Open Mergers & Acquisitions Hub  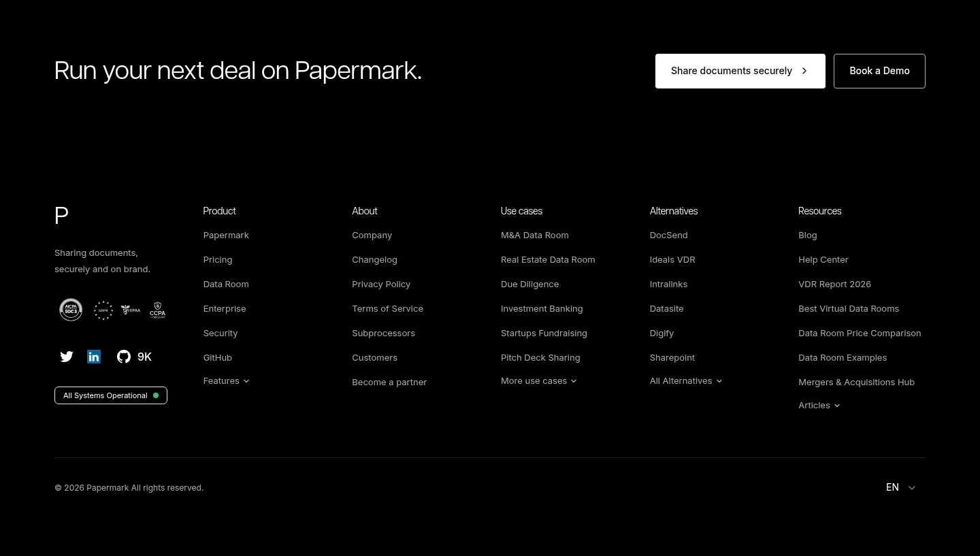[856, 382]
